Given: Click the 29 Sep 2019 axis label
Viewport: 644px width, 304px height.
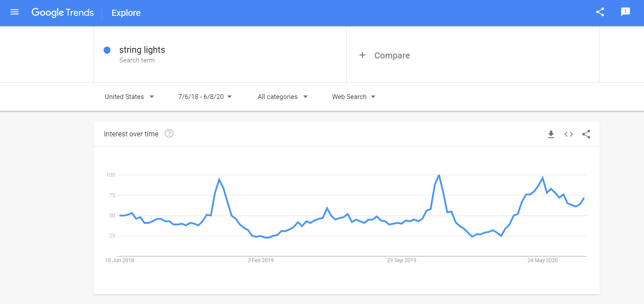Looking at the screenshot, I should (x=401, y=260).
